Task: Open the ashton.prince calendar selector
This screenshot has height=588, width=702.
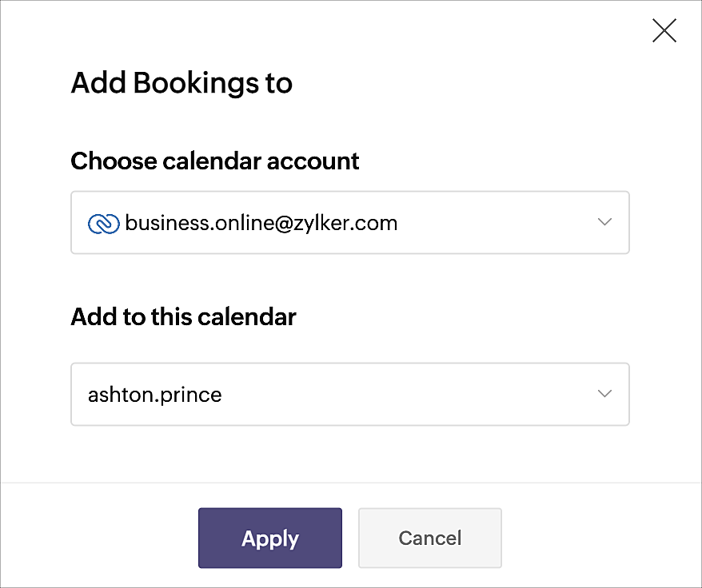Action: [x=350, y=394]
